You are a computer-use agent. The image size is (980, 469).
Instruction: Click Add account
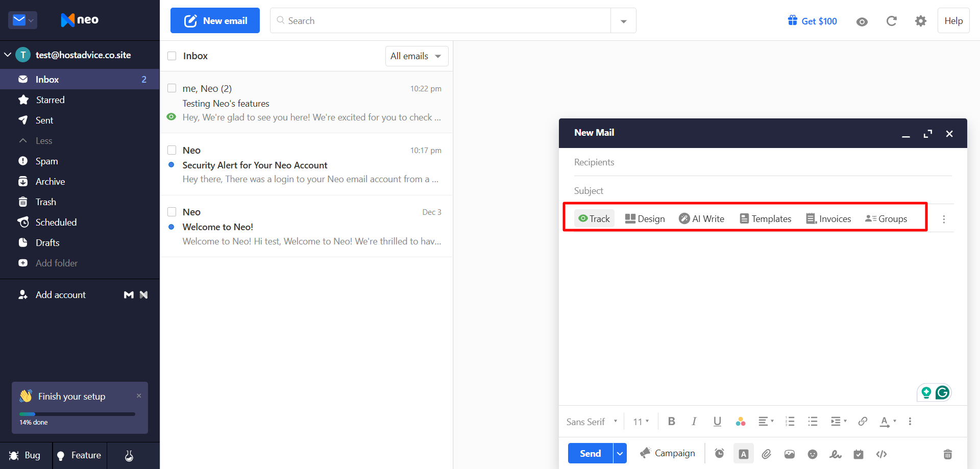point(52,294)
